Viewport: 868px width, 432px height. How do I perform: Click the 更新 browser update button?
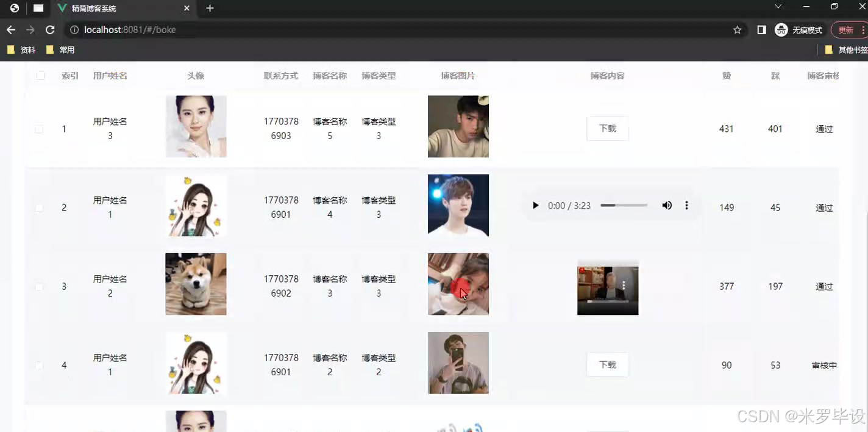[849, 30]
